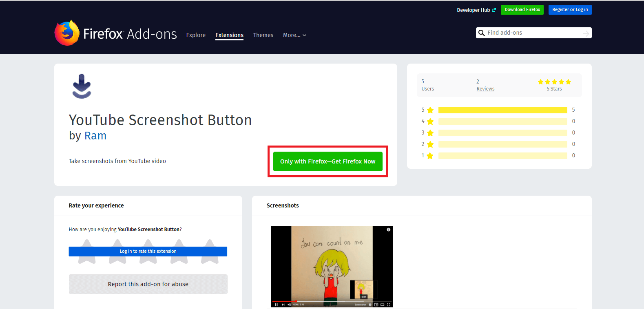Image resolution: width=644 pixels, height=309 pixels.
Task: Click the external link icon beside Developer Hub
Action: click(494, 10)
